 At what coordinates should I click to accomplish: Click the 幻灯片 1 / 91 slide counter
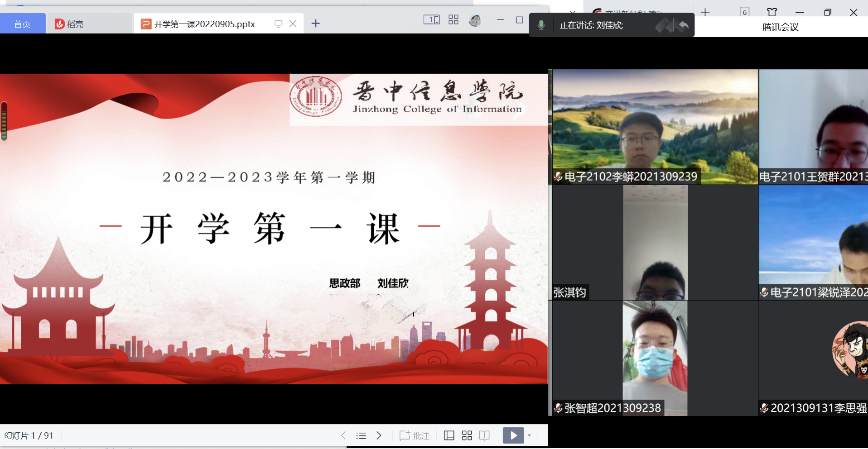(x=29, y=435)
